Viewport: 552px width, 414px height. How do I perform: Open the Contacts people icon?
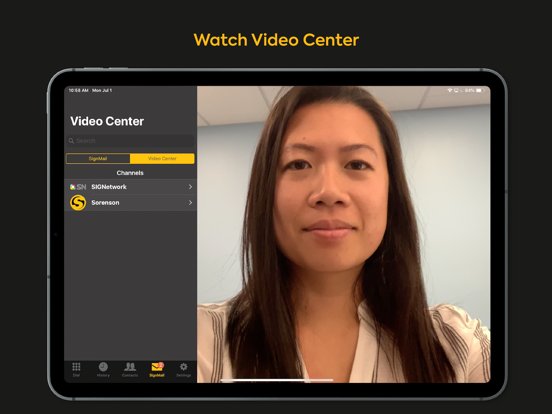point(130,367)
